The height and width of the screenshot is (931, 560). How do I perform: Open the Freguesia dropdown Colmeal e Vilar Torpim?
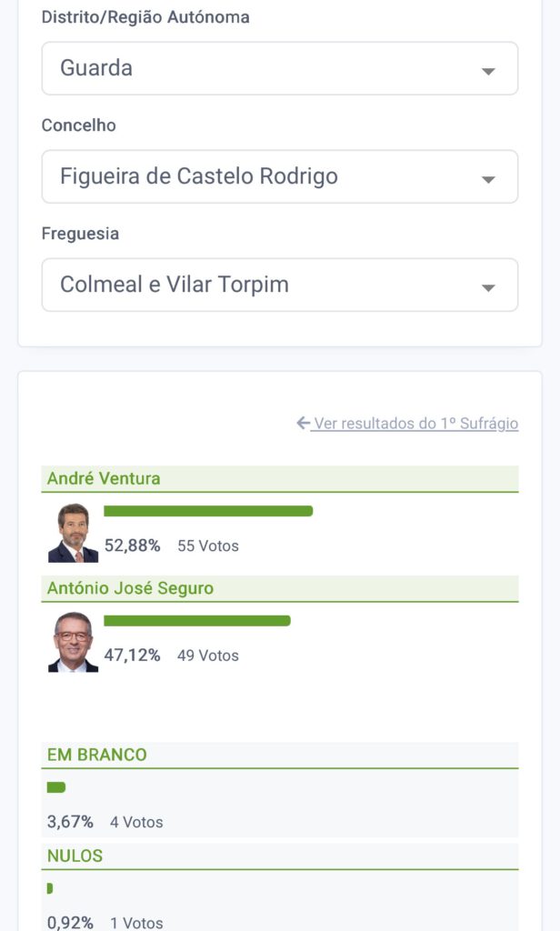279,285
